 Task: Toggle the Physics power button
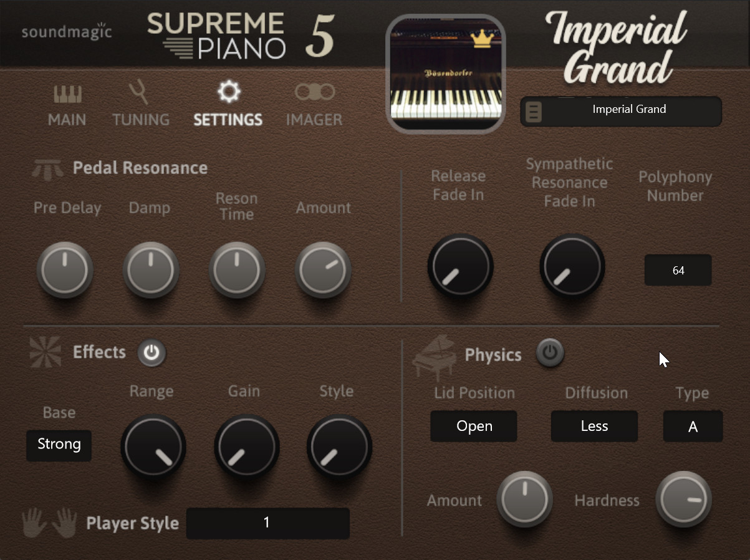click(x=550, y=353)
